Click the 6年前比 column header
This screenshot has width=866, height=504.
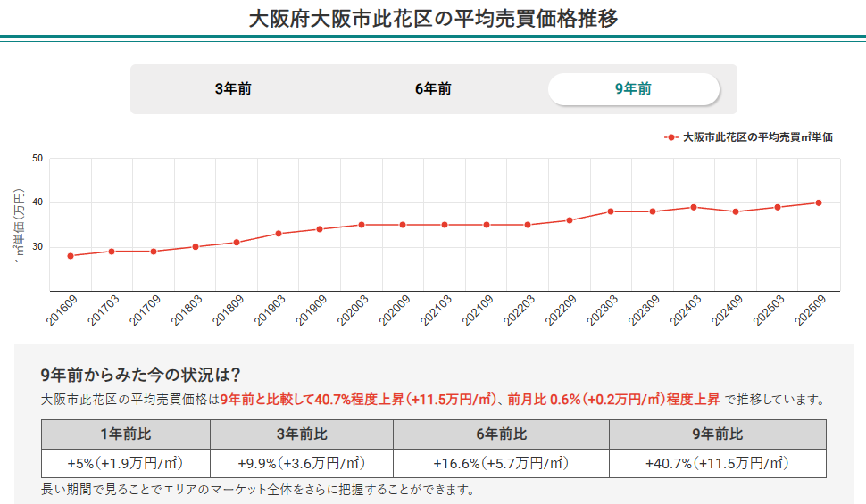502,434
